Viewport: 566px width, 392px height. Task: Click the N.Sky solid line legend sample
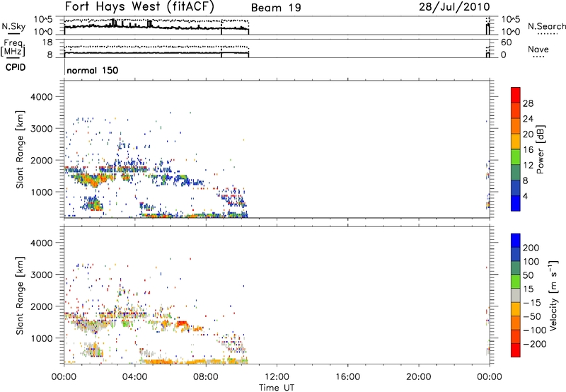click(x=13, y=33)
